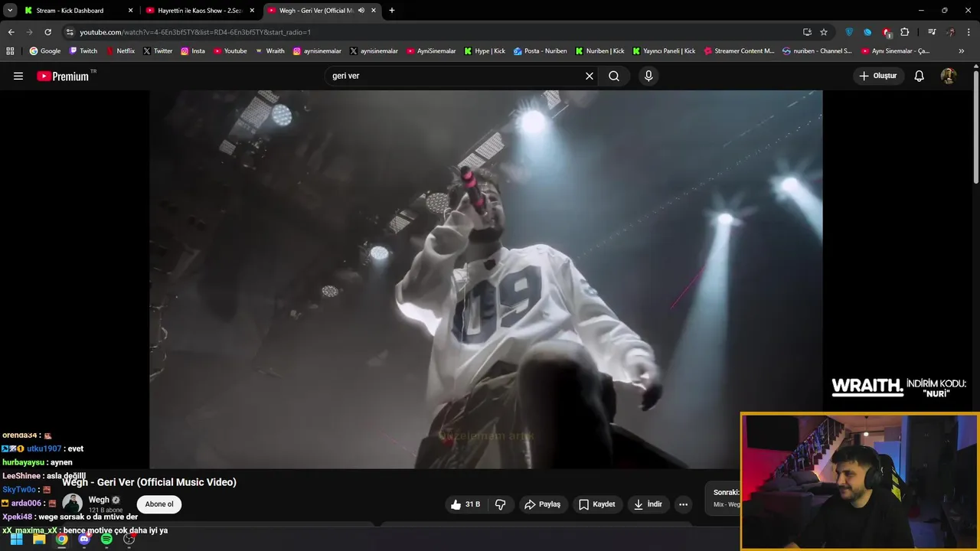Open Nuriben | Kick bookmark
980x551 pixels.
(600, 51)
